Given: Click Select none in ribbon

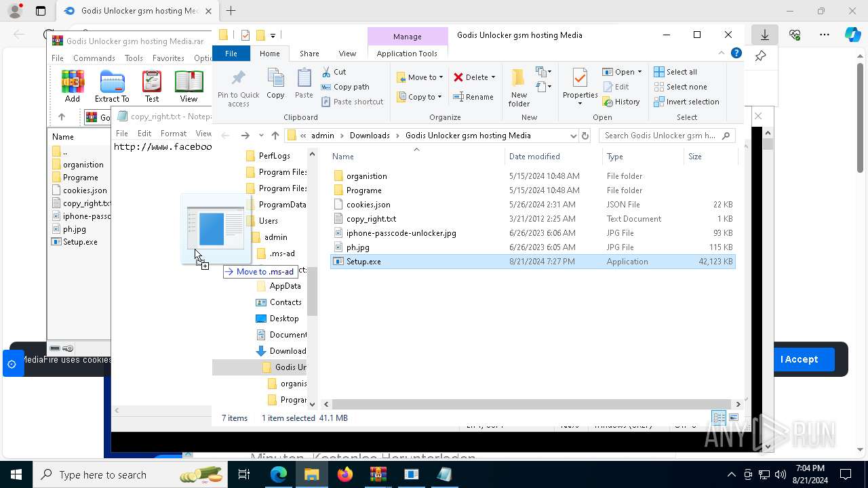Looking at the screenshot, I should pos(680,87).
